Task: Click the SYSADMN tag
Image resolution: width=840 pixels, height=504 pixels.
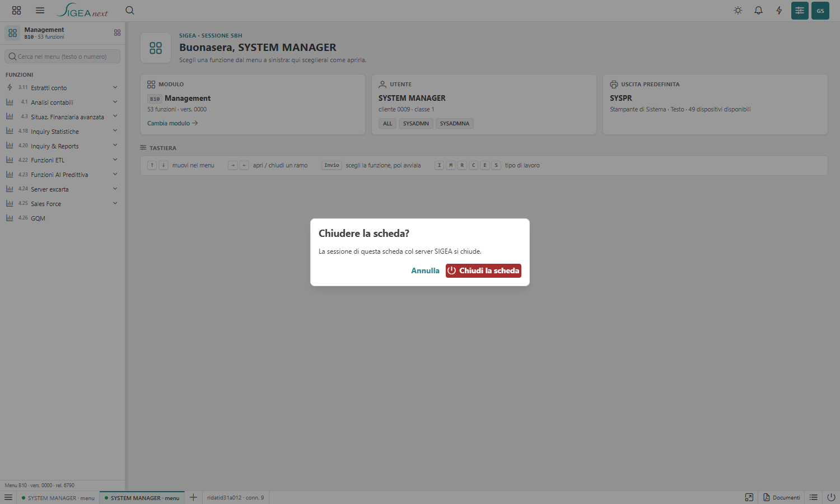Action: (416, 123)
